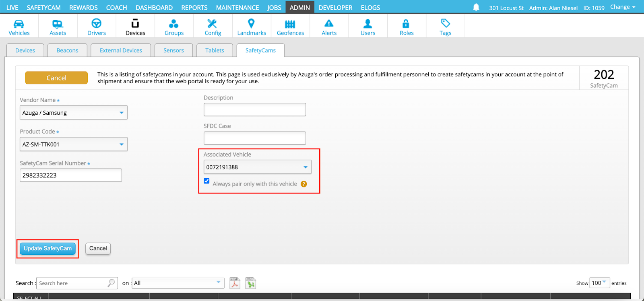This screenshot has height=301, width=644.
Task: Click the orange Cancel button
Action: [x=56, y=78]
